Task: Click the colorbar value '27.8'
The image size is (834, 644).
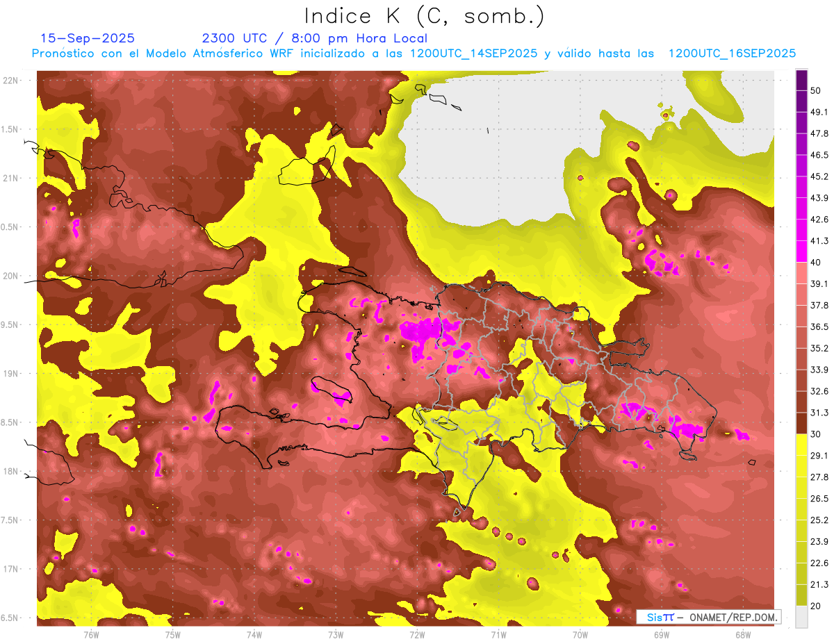Action: pyautogui.click(x=819, y=477)
